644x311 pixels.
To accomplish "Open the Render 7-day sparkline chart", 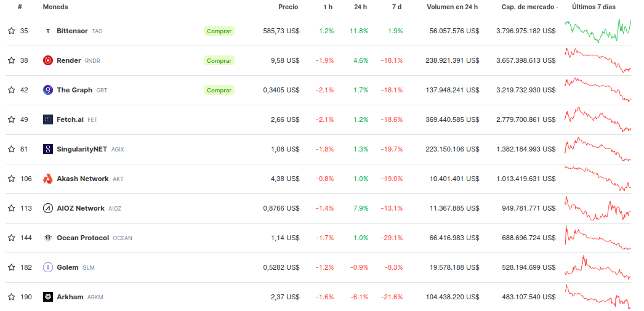I will [598, 60].
